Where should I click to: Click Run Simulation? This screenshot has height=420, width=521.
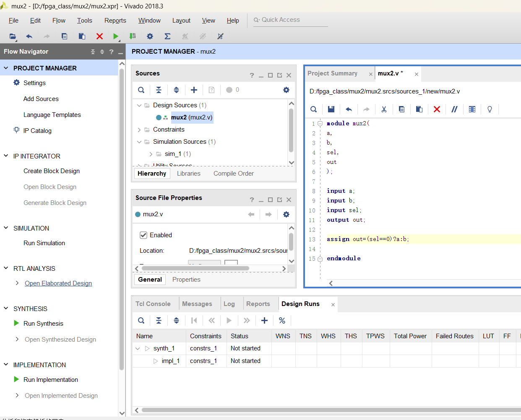point(44,243)
